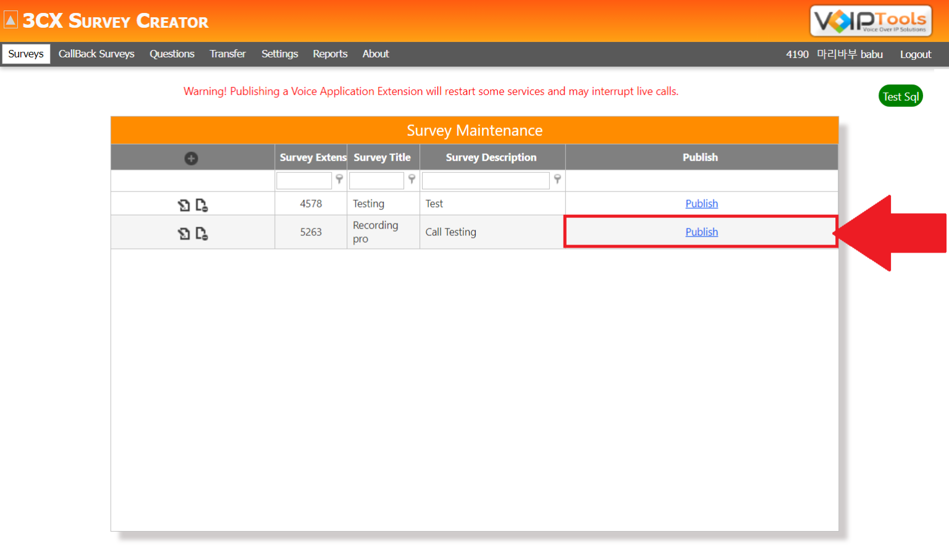Click inside the Survey Title filter field
Viewport: 949px width, 560px height.
pyautogui.click(x=376, y=180)
